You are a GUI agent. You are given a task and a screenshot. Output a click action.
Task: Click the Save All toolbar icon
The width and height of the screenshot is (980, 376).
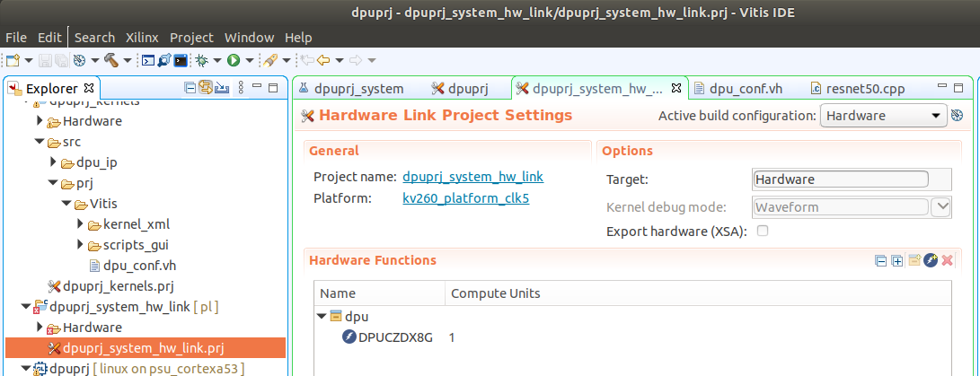pyautogui.click(x=61, y=61)
